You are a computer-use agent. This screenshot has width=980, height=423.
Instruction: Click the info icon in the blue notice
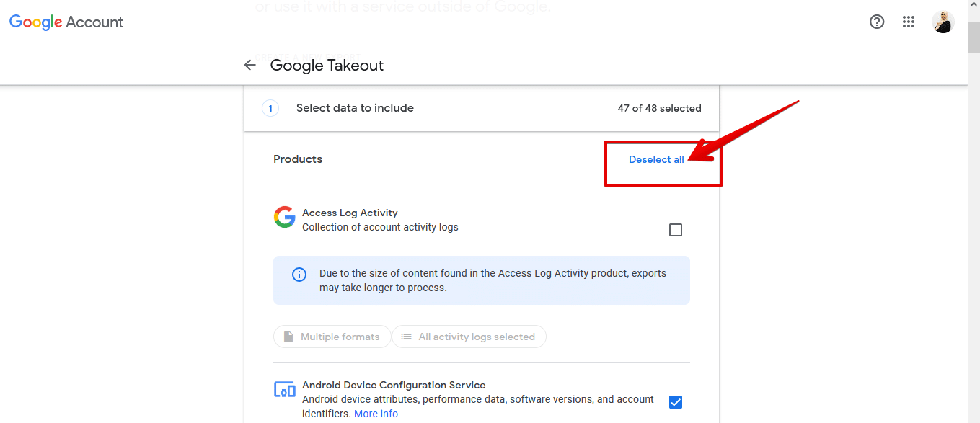click(x=299, y=275)
